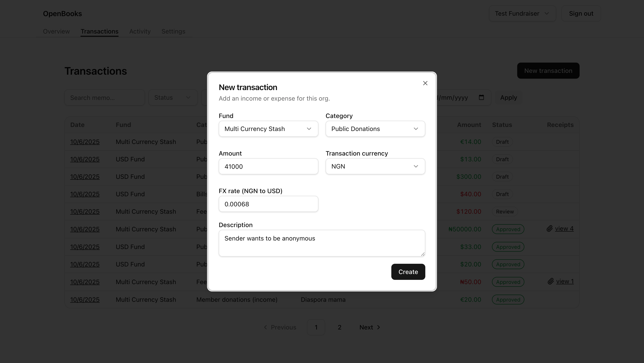The image size is (644, 363).
Task: Click the Next page chevron arrow
Action: click(x=379, y=327)
